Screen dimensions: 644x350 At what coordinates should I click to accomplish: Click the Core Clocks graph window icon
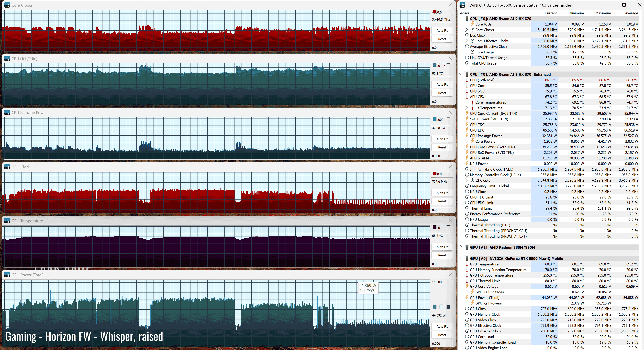(x=7, y=5)
